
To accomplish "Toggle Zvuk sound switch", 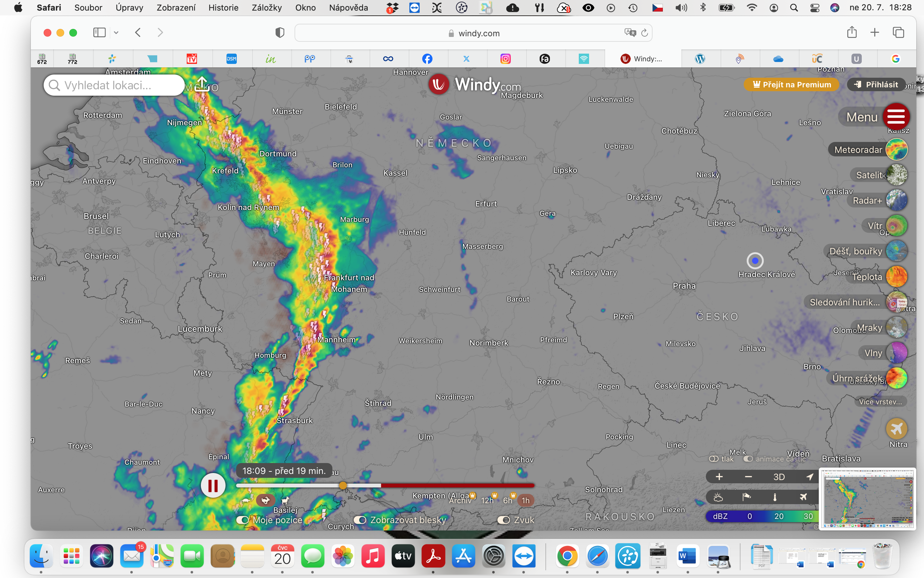I will coord(504,520).
